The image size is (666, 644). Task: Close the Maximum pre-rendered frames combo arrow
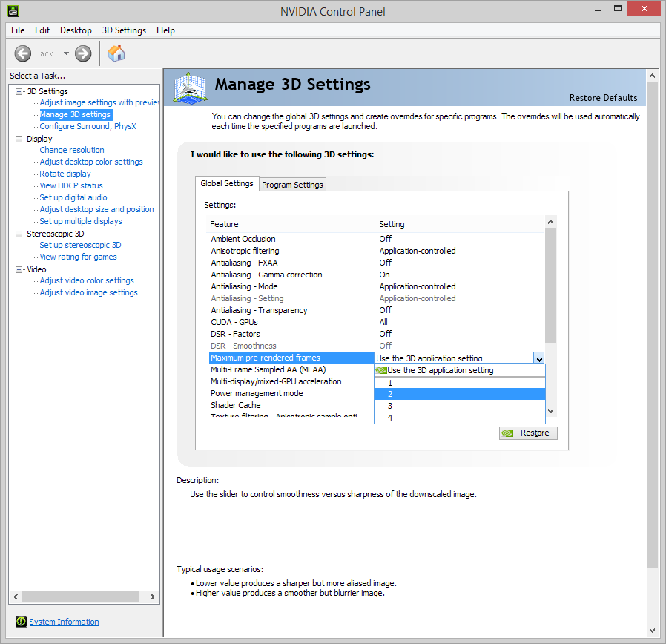[x=539, y=358]
